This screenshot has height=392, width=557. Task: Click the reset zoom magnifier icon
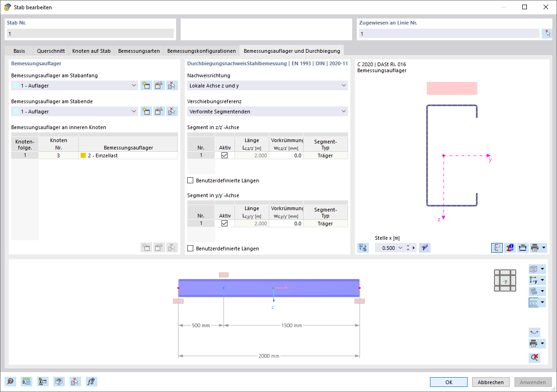534,357
